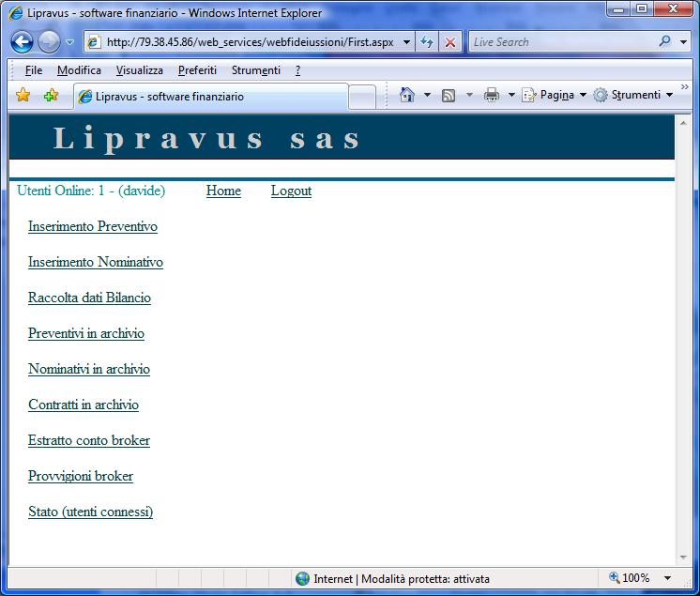This screenshot has width=700, height=596.
Task: Click the Print icon
Action: point(492,95)
